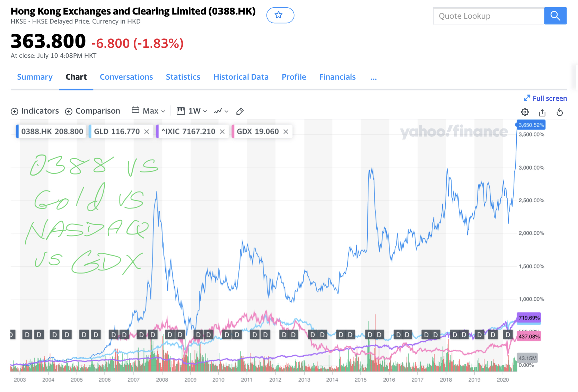Click the 0388.HK 208.800 legend chip
This screenshot has width=578, height=392.
click(x=51, y=132)
